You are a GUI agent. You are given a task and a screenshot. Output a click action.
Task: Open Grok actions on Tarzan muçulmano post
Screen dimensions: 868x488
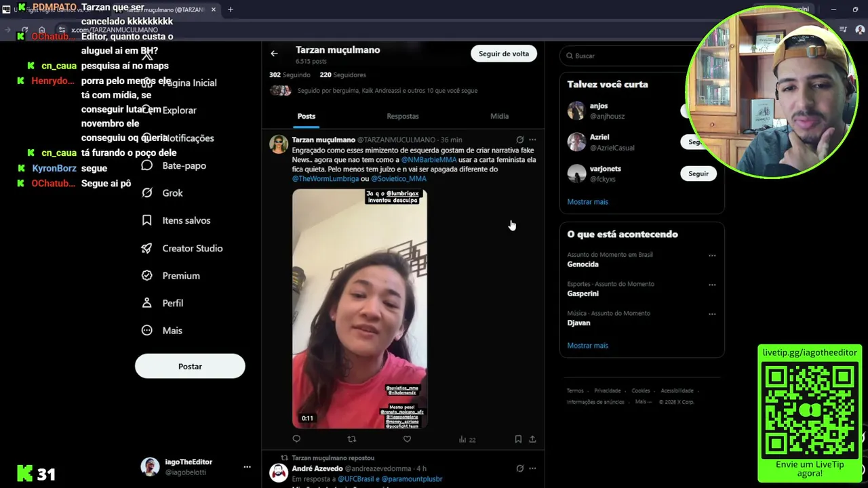click(x=519, y=140)
